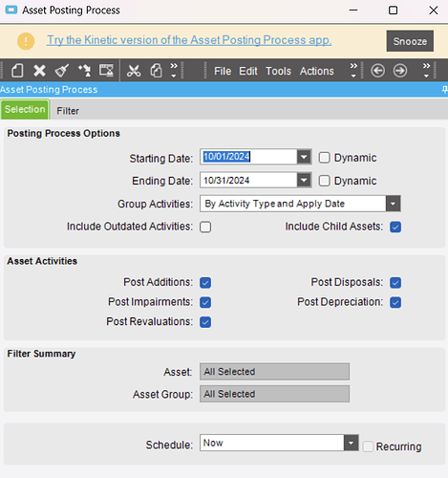
Task: Toggle the Recurring checkbox
Action: (368, 446)
